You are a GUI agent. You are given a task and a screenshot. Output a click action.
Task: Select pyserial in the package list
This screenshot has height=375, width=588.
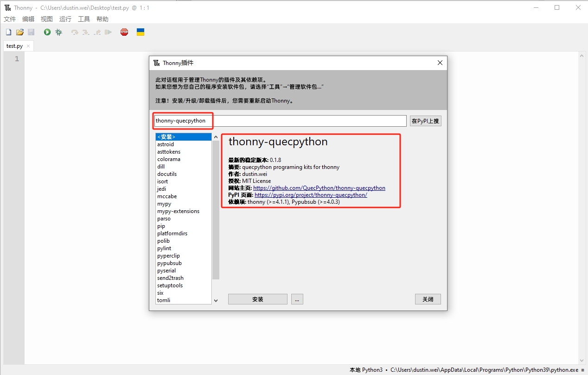[x=184, y=271]
